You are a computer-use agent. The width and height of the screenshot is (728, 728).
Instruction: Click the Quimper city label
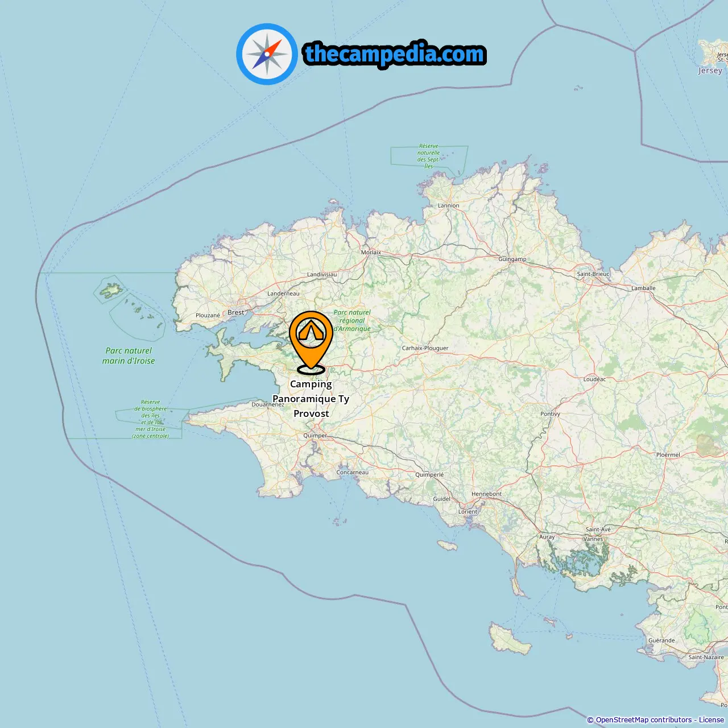point(315,436)
